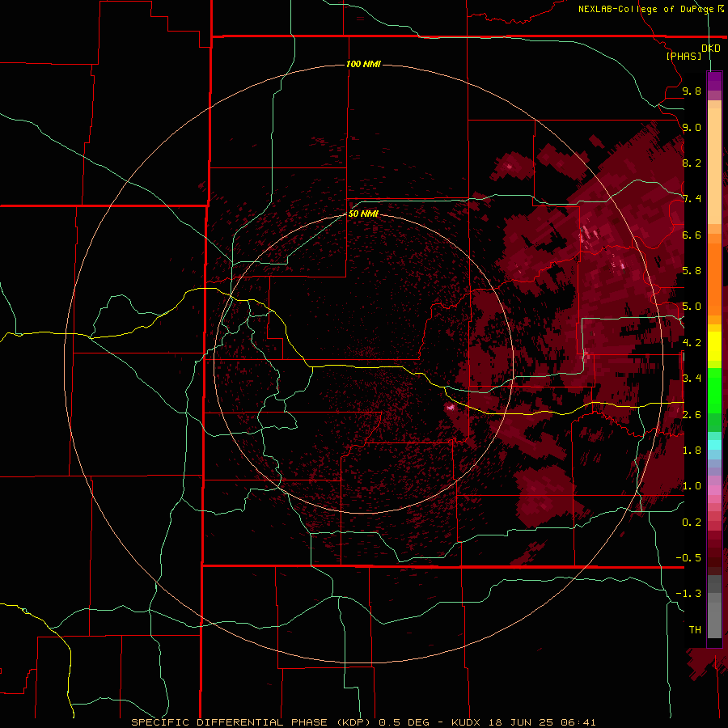728x728 pixels.
Task: Select the 6.6 scale value
Action: [692, 235]
